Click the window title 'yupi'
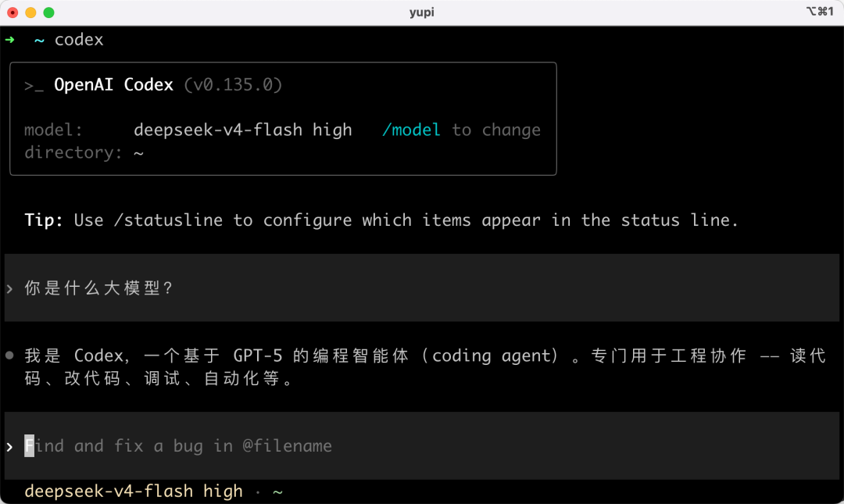 (x=421, y=13)
